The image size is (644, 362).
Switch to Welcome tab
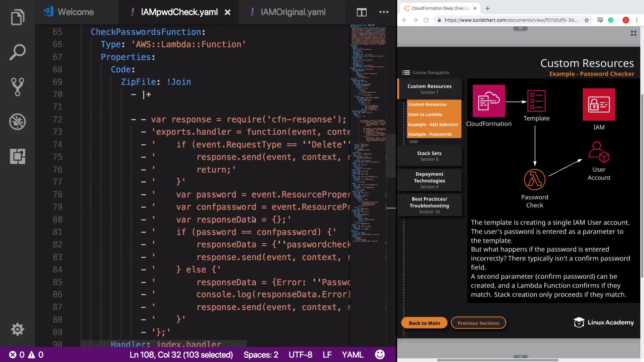coord(75,12)
